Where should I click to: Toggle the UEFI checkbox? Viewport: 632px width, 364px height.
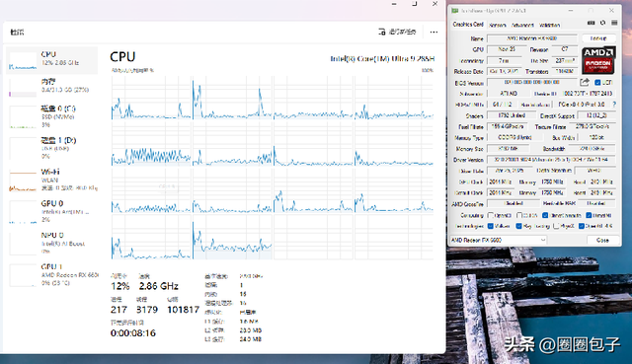click(597, 83)
